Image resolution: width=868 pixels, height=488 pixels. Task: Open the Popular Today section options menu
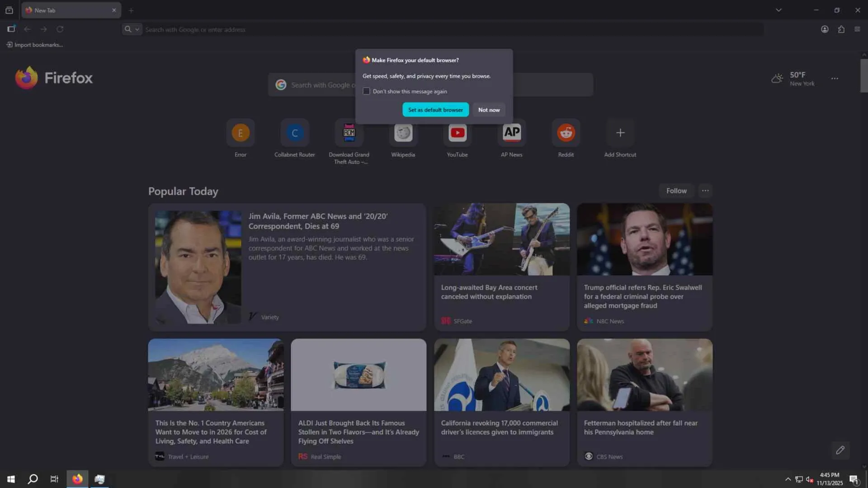pyautogui.click(x=705, y=191)
